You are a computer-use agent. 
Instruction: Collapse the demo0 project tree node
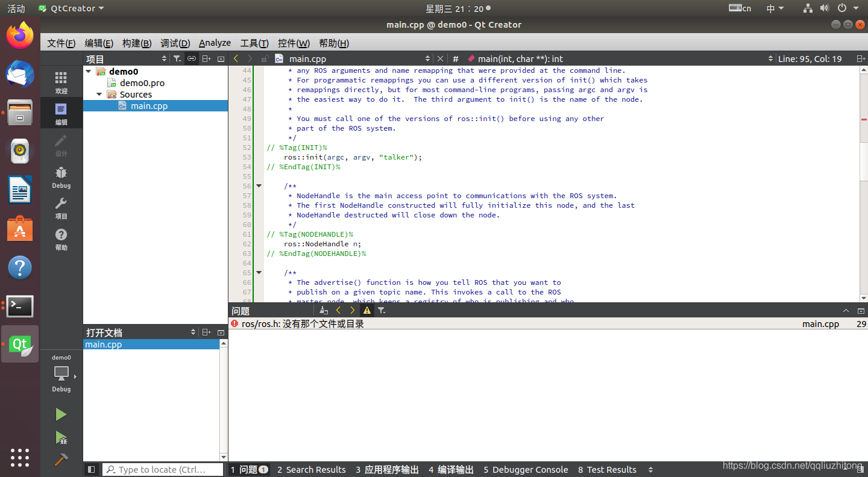click(x=89, y=71)
